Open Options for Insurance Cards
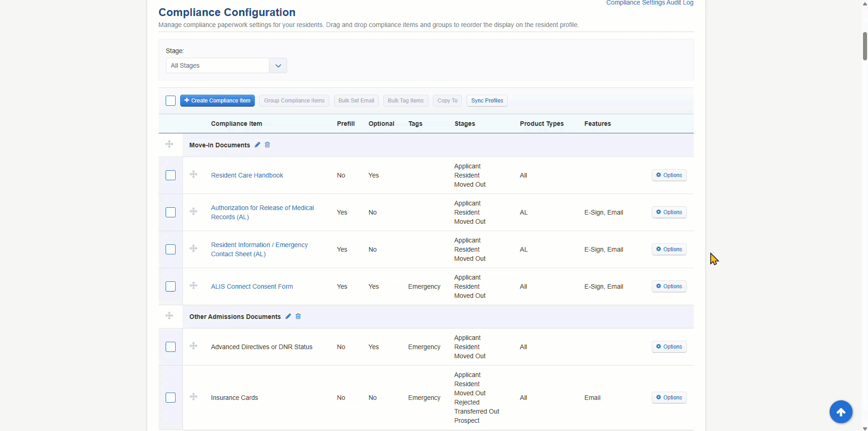This screenshot has height=431, width=868. 669,398
